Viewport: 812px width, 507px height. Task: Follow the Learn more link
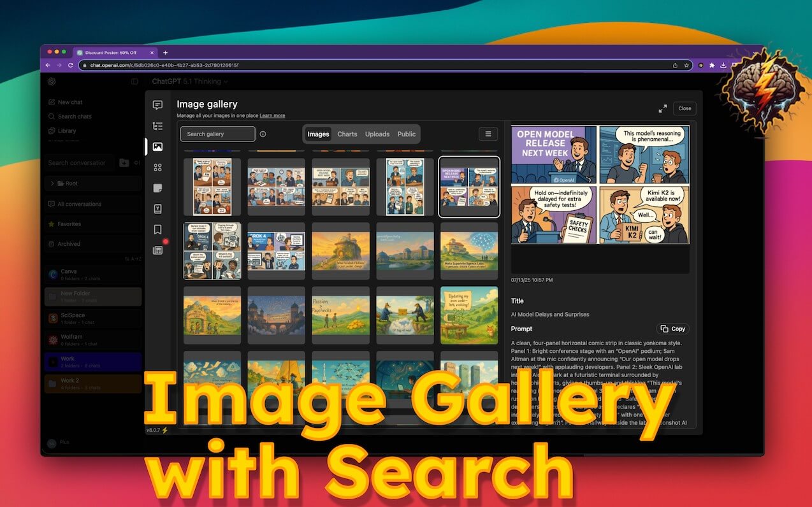[272, 116]
